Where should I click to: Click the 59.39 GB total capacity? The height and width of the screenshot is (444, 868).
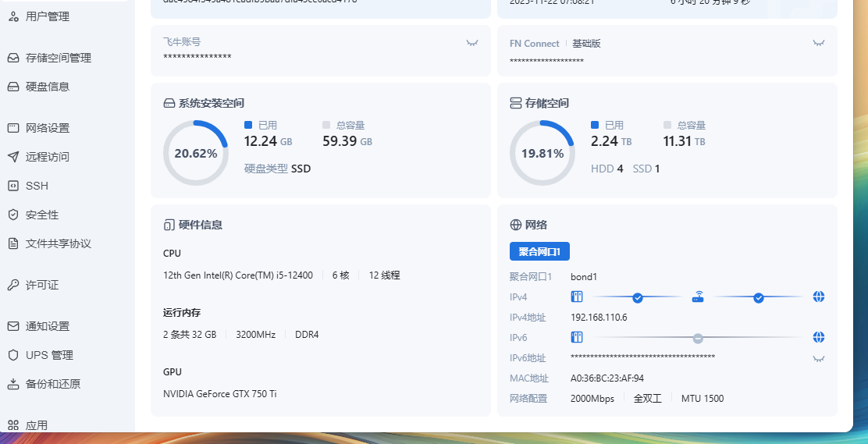point(347,141)
